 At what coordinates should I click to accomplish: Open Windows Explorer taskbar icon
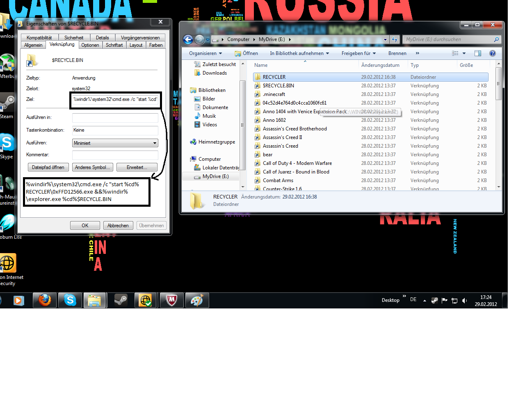[x=95, y=300]
